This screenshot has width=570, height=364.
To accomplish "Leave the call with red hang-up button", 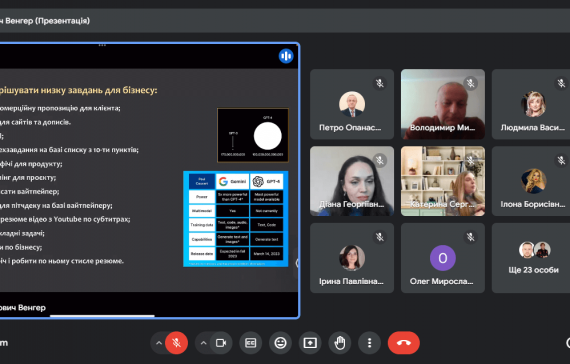I will point(404,343).
